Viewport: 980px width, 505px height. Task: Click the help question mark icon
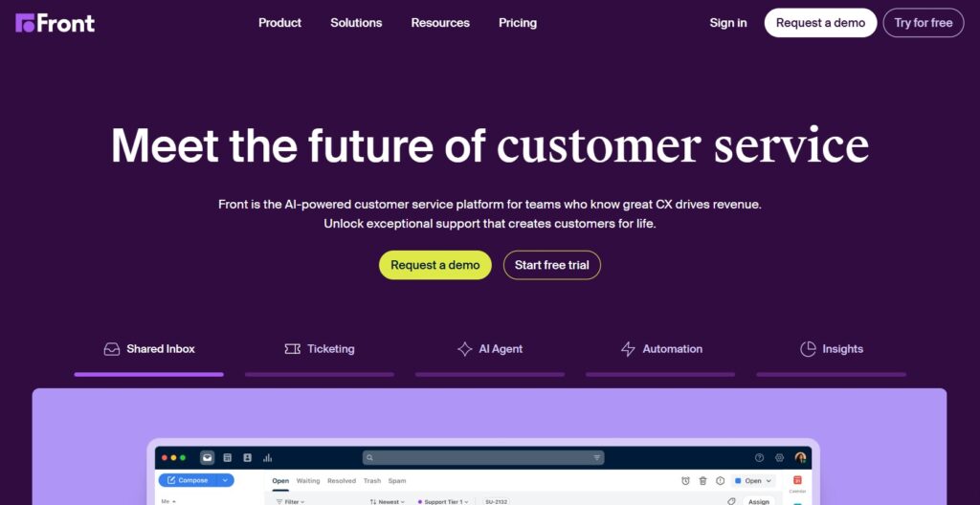(760, 458)
